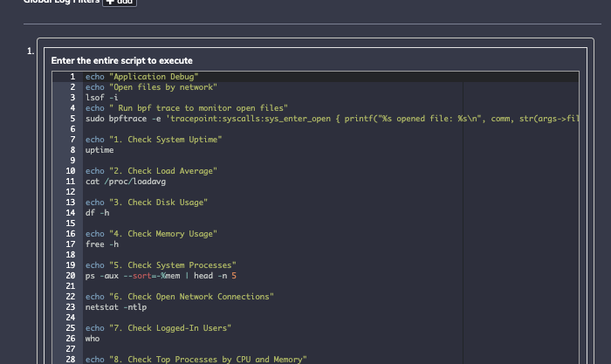Click the "Check Open Network Connections" echo line

pos(179,296)
